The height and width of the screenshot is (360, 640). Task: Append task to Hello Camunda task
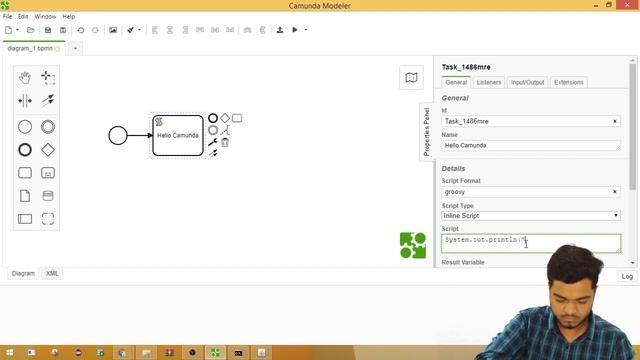point(237,118)
